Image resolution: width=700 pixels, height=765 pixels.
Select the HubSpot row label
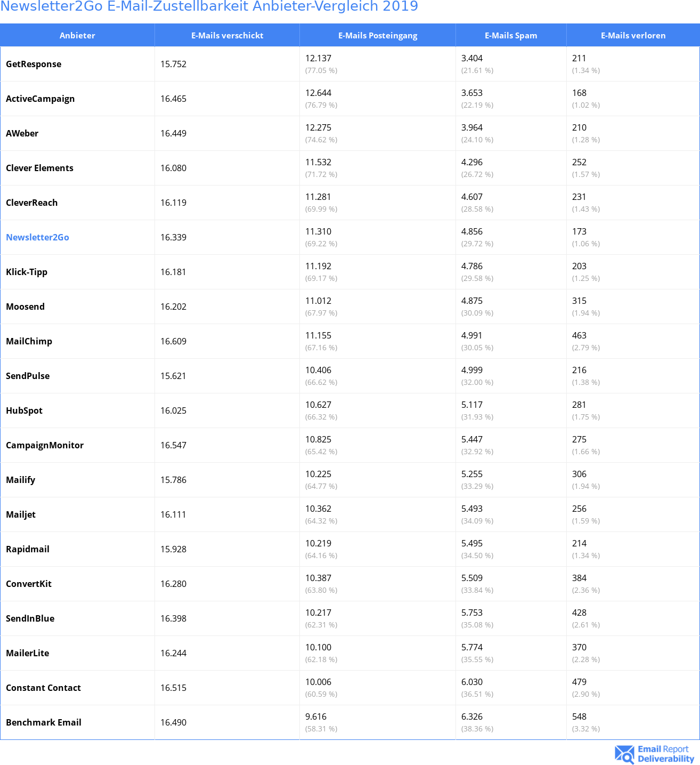pos(24,410)
